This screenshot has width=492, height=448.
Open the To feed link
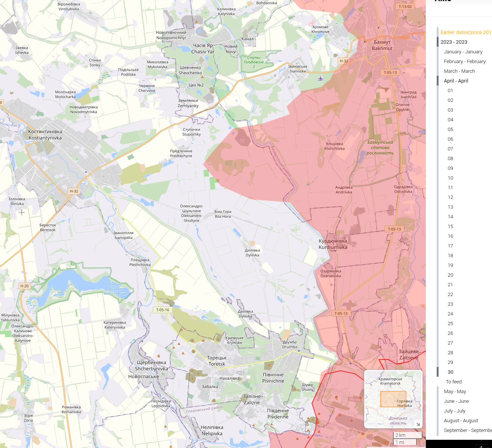coord(454,382)
